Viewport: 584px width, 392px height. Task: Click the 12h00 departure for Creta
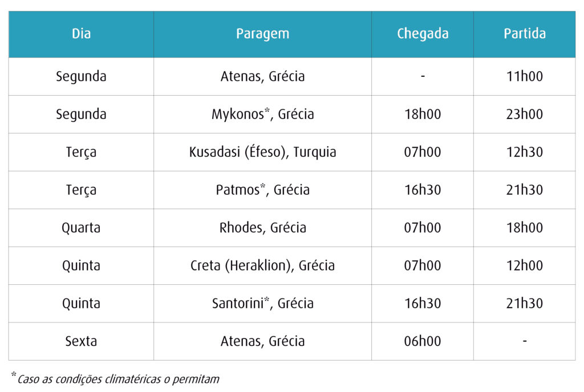(x=525, y=266)
